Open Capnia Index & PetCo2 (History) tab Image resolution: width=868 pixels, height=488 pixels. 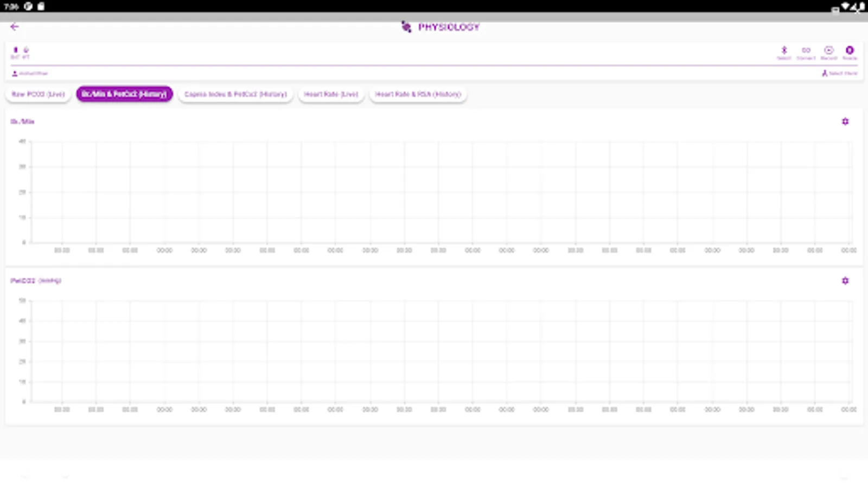[235, 94]
